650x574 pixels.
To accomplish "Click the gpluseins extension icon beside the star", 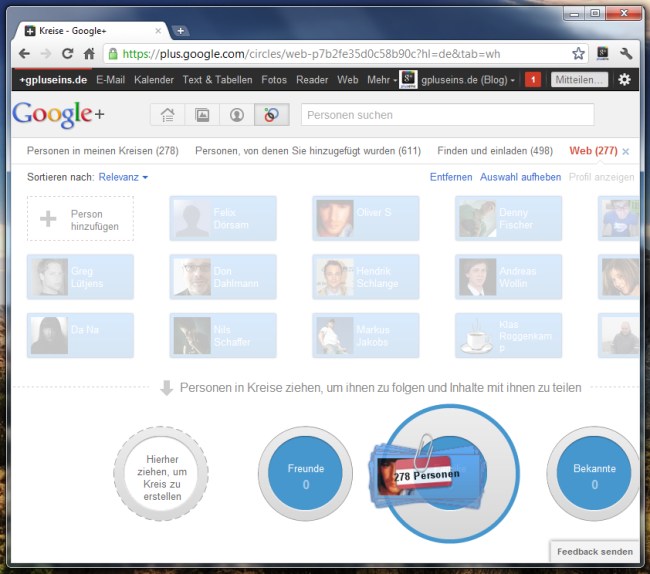I will 602,53.
